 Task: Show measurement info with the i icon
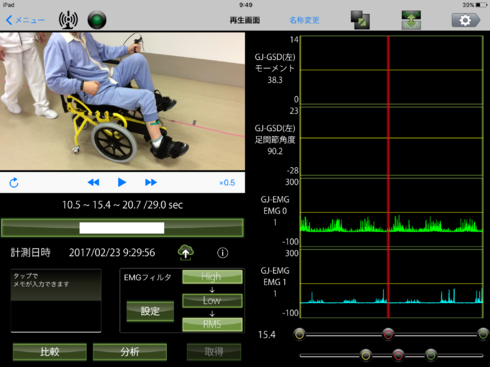[223, 253]
